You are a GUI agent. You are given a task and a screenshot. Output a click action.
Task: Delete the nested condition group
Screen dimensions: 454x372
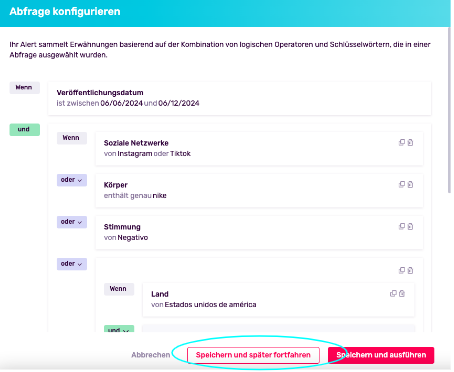point(410,270)
